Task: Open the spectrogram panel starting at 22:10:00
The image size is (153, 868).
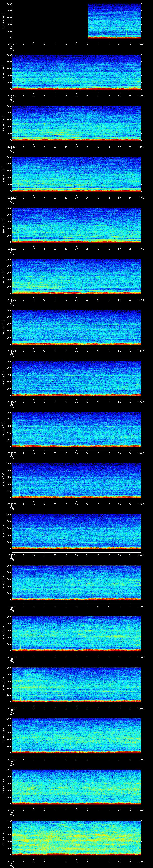Action: (76, 72)
